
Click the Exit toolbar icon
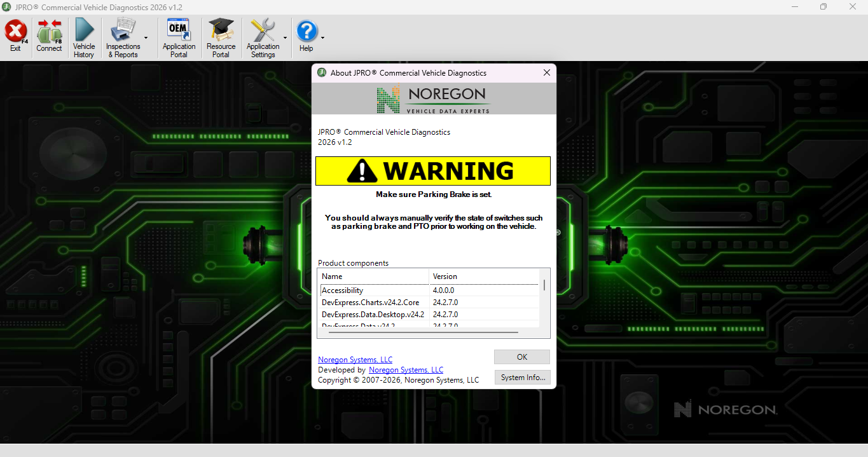15,32
